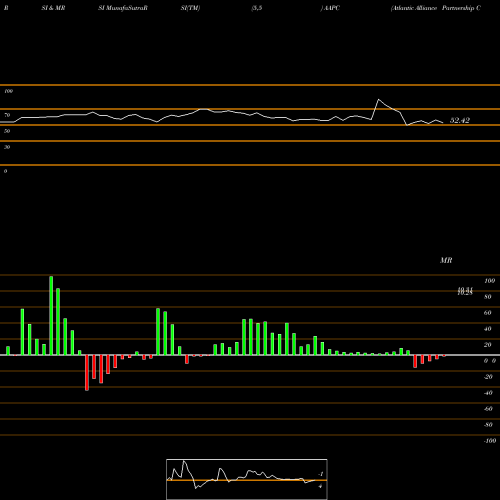This screenshot has width=500, height=500.
Task: Click the 50 label on RSI axis
Action: click(7, 131)
